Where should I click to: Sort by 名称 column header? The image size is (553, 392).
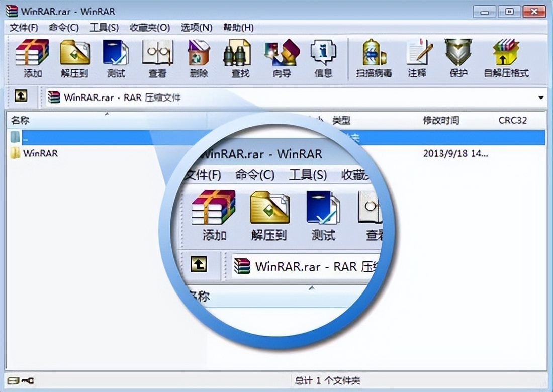click(20, 120)
